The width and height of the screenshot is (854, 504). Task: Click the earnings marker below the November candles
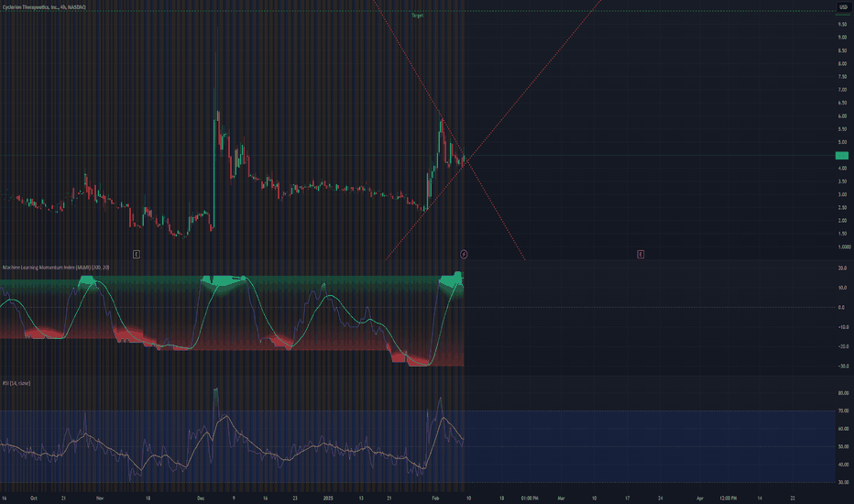[x=137, y=255]
